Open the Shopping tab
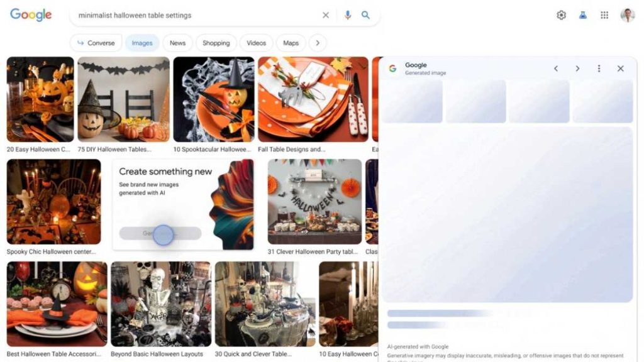 pyautogui.click(x=216, y=43)
